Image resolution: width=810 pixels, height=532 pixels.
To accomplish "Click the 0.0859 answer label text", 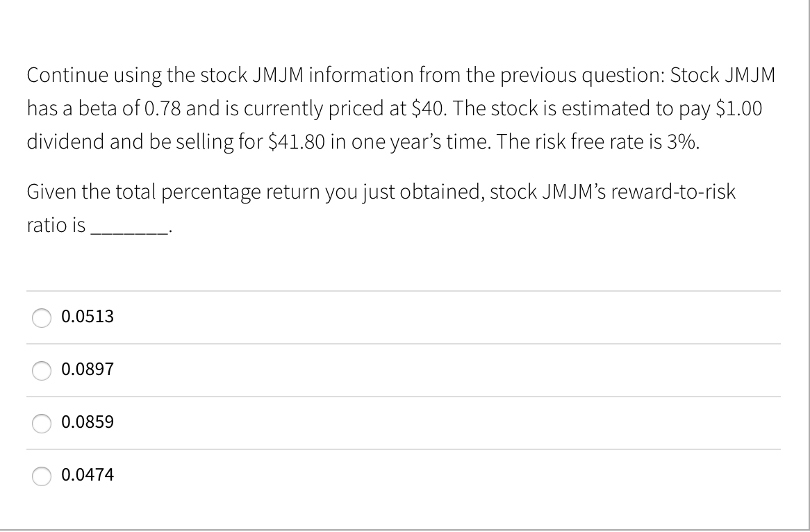I will (x=88, y=422).
